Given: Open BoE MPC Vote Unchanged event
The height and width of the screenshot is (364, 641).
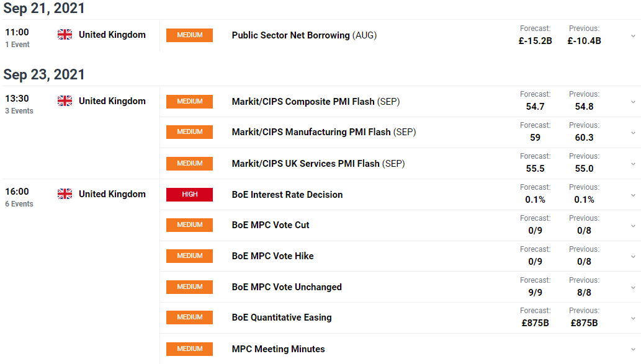Looking at the screenshot, I should pyautogui.click(x=287, y=287).
